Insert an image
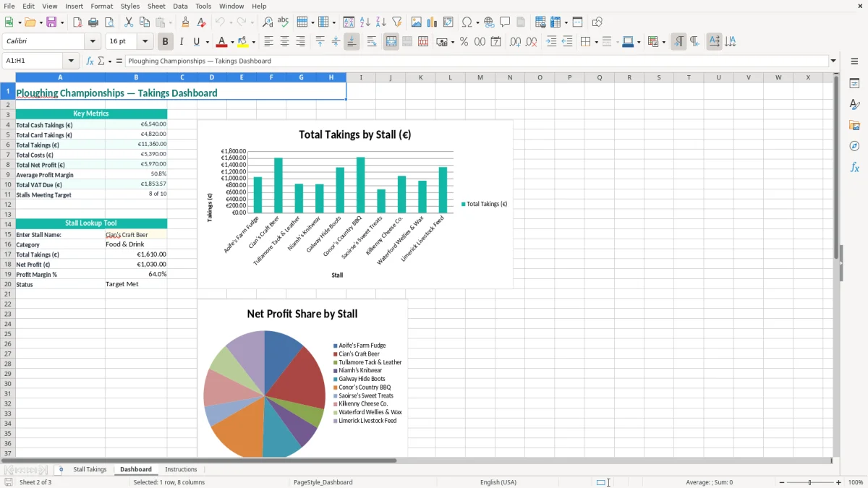868x488 pixels. 417,22
